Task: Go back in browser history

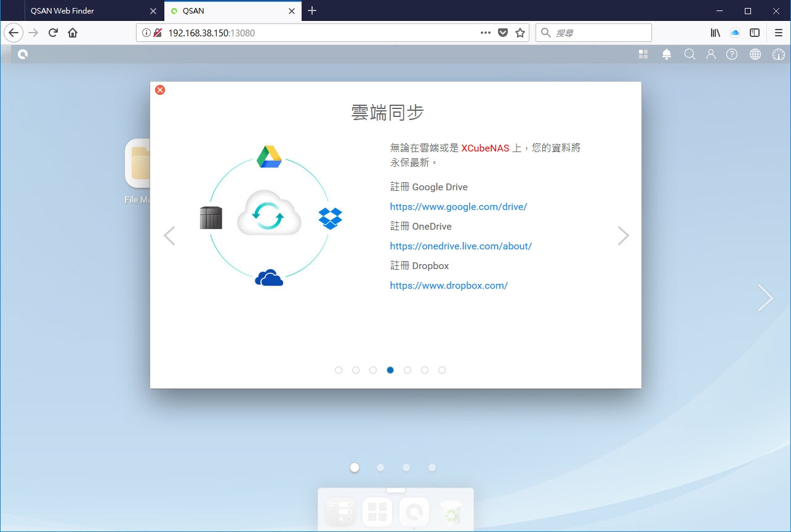Action: click(x=14, y=33)
